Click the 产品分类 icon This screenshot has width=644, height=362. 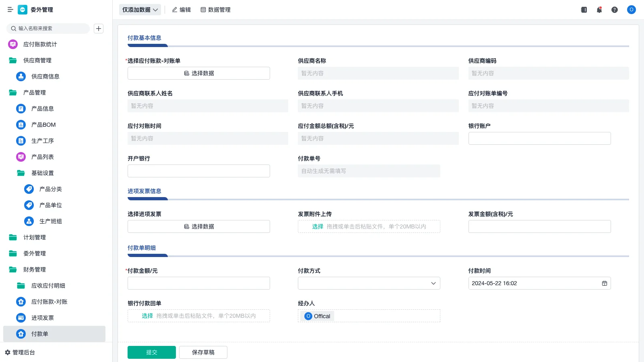(x=29, y=189)
